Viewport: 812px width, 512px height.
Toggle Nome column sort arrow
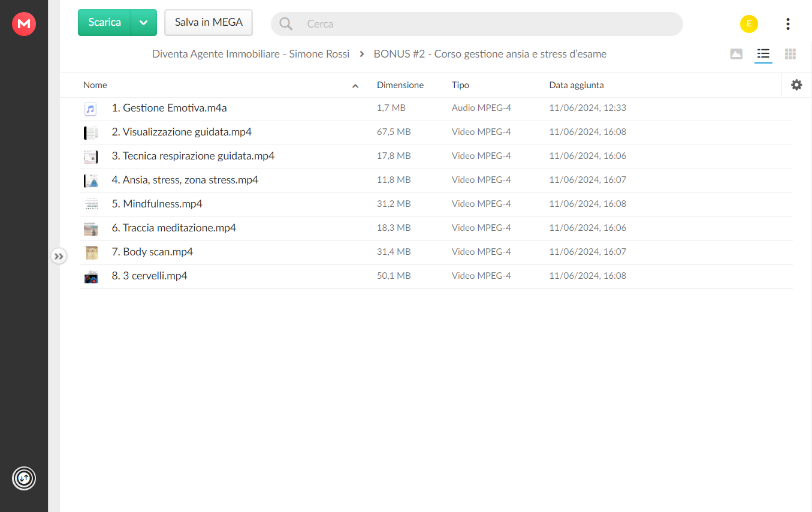click(x=355, y=86)
